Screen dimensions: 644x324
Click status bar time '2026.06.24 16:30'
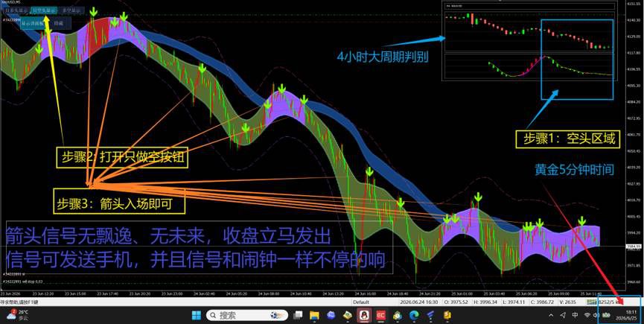coord(418,302)
